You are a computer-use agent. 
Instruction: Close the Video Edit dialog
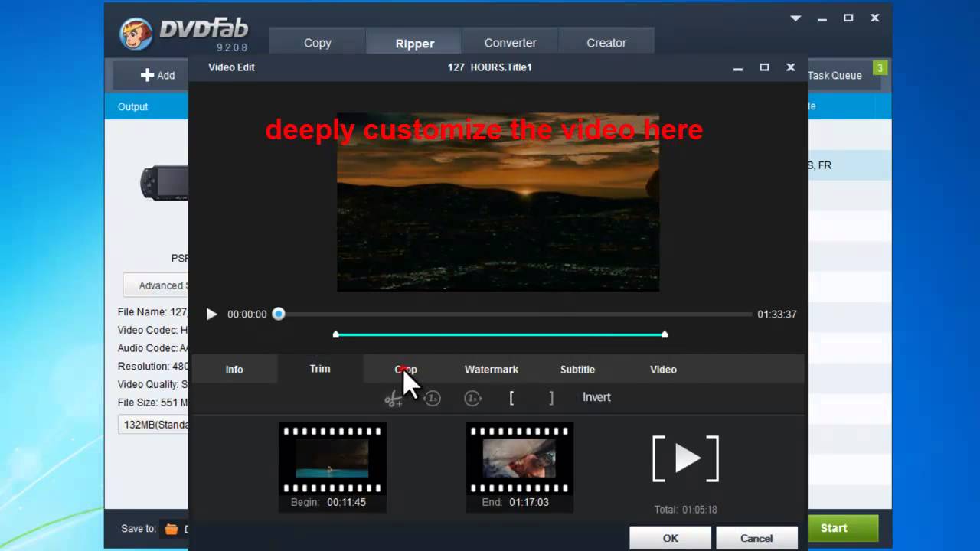(791, 67)
